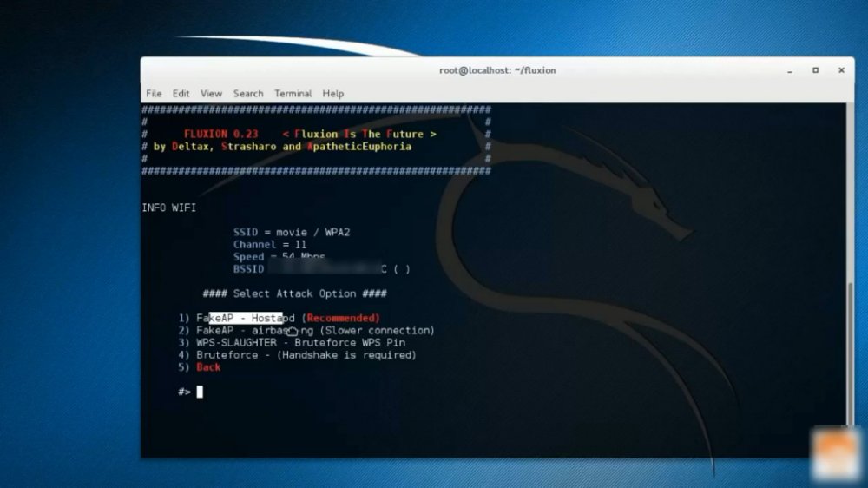Click 'by Deltax, Strasharo and ApatheticEuphoria' line

click(282, 146)
